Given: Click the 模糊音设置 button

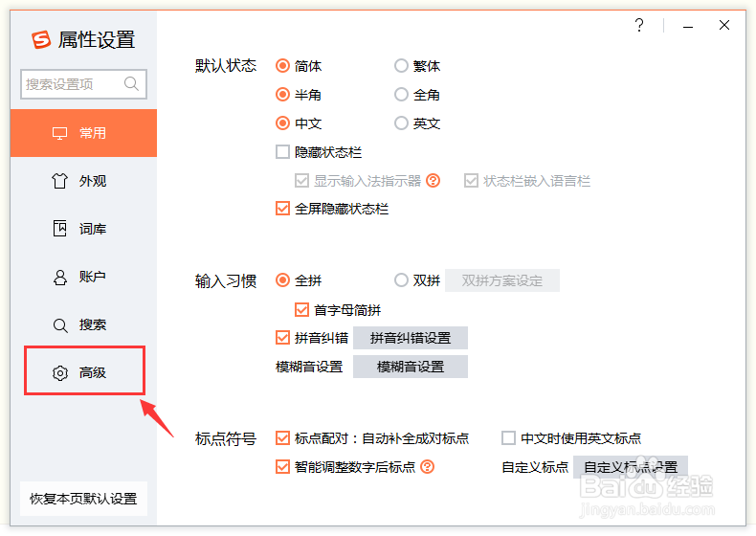Looking at the screenshot, I should [410, 367].
